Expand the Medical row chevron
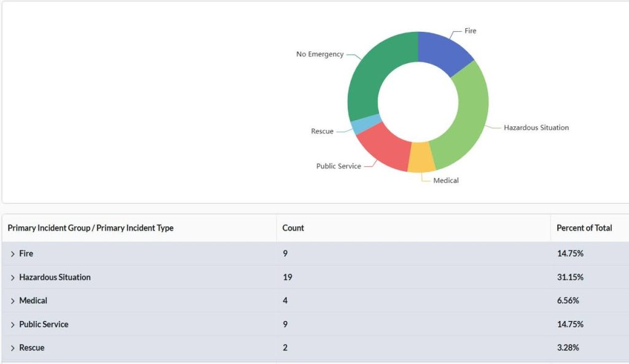 click(12, 301)
